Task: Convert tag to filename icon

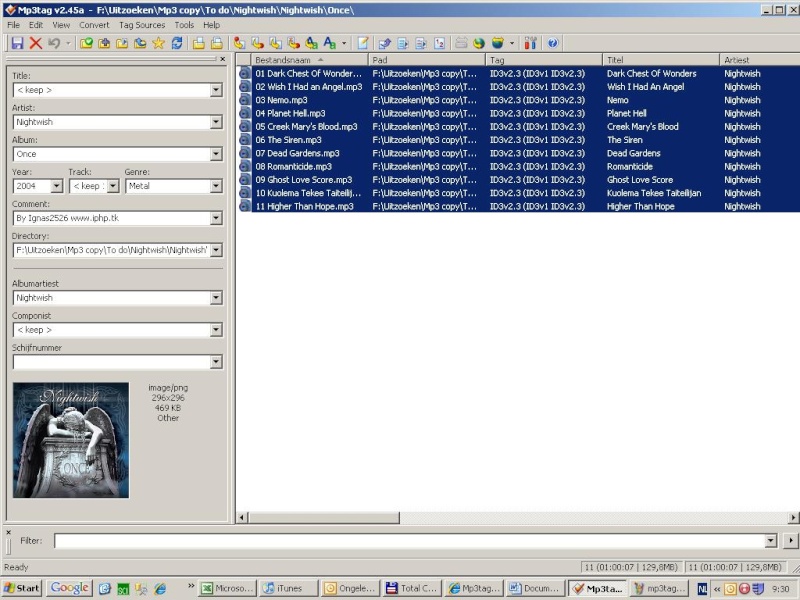Action: pyautogui.click(x=239, y=43)
